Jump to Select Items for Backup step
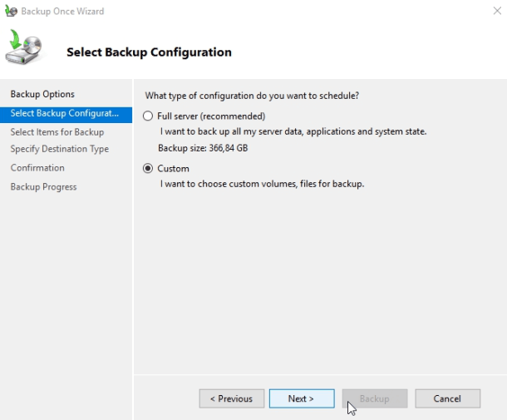 [x=57, y=131]
